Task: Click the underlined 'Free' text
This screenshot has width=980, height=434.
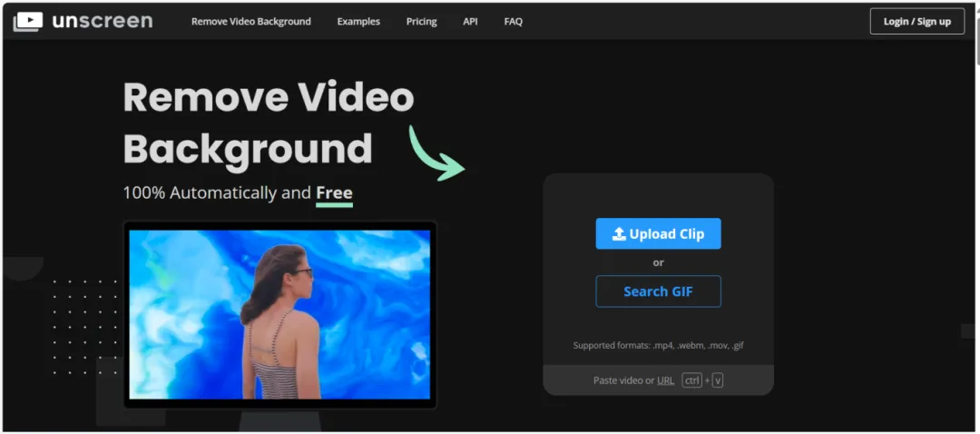Action: (x=334, y=192)
